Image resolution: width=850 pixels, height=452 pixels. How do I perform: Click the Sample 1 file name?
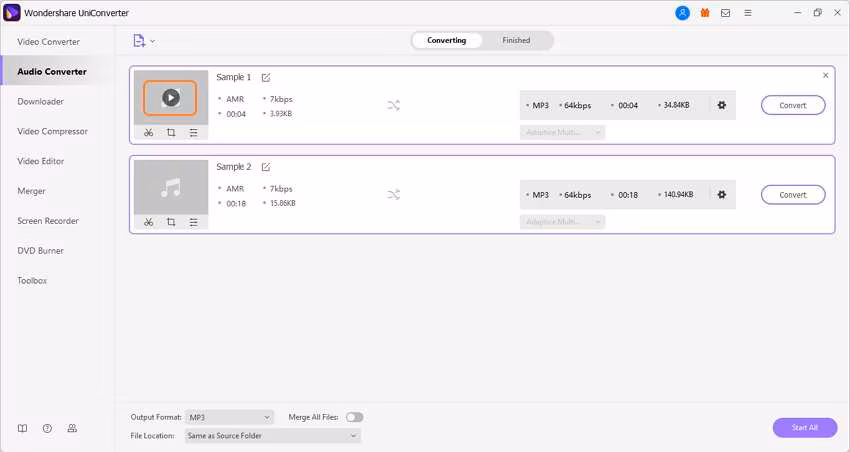234,77
